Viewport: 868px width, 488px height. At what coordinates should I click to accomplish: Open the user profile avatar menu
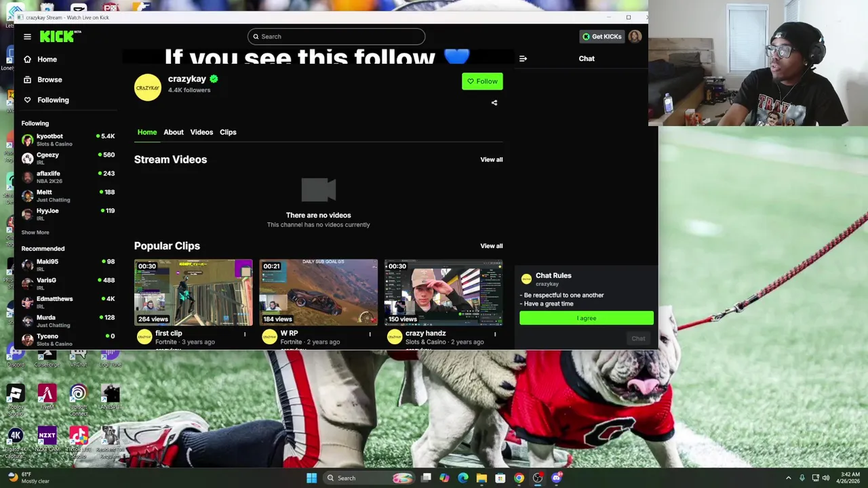click(x=635, y=37)
